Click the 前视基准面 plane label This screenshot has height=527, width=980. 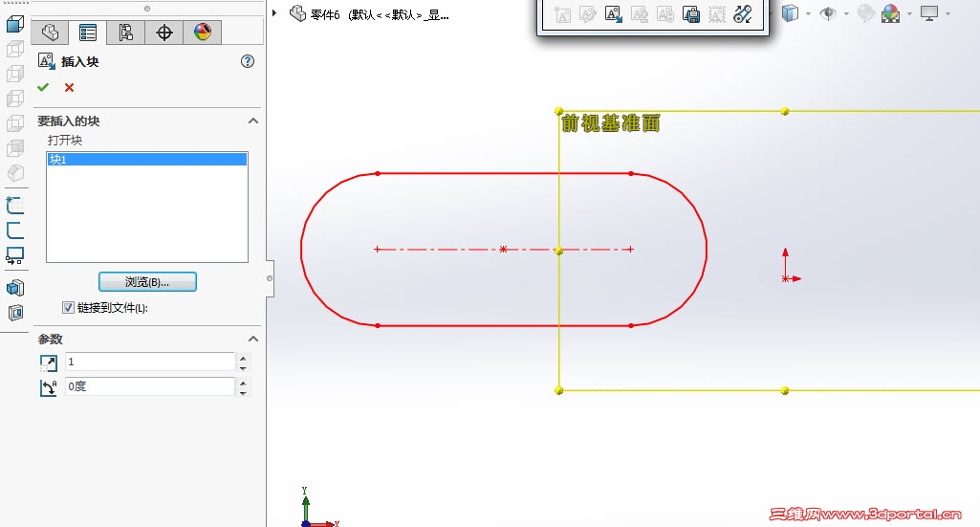click(610, 123)
